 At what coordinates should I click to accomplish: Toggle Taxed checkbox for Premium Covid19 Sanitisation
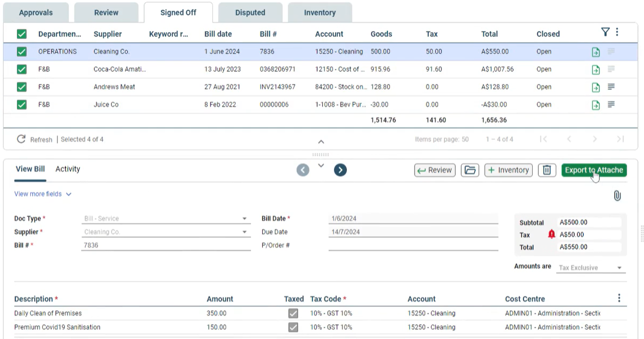[x=293, y=327]
